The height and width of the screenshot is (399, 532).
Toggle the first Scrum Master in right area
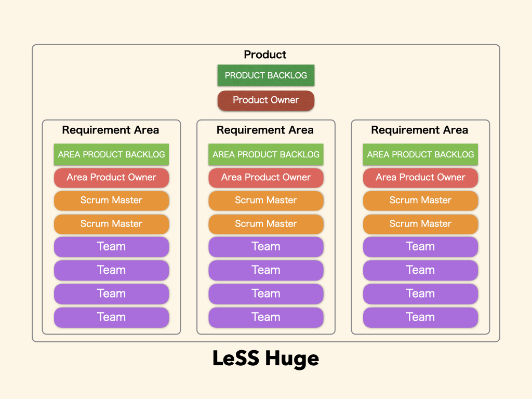point(420,201)
